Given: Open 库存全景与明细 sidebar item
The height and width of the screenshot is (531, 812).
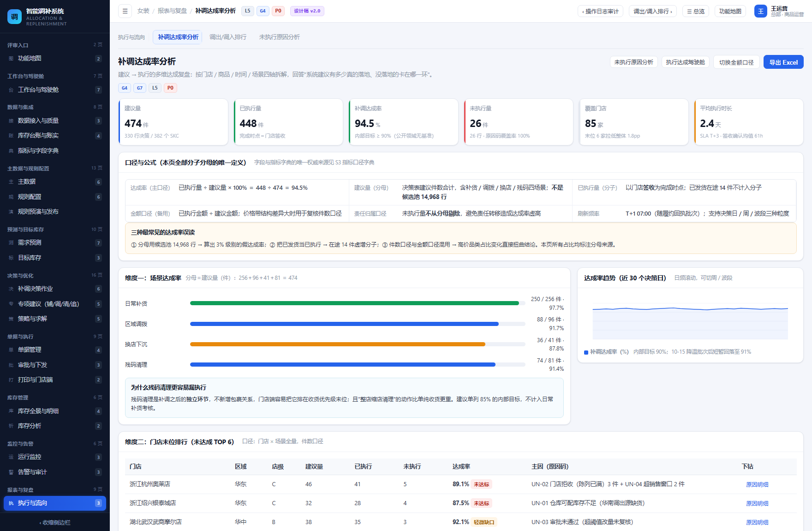Looking at the screenshot, I should (x=55, y=411).
